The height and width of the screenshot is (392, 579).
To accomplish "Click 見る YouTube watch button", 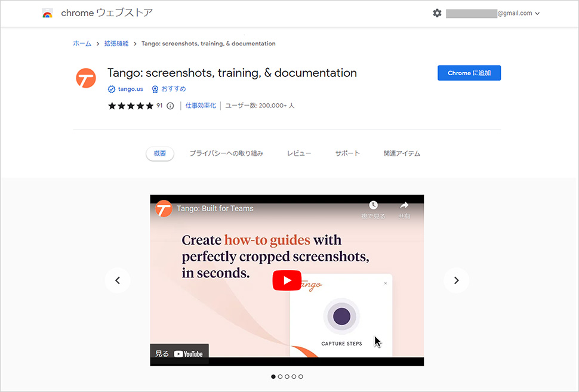I will [179, 354].
